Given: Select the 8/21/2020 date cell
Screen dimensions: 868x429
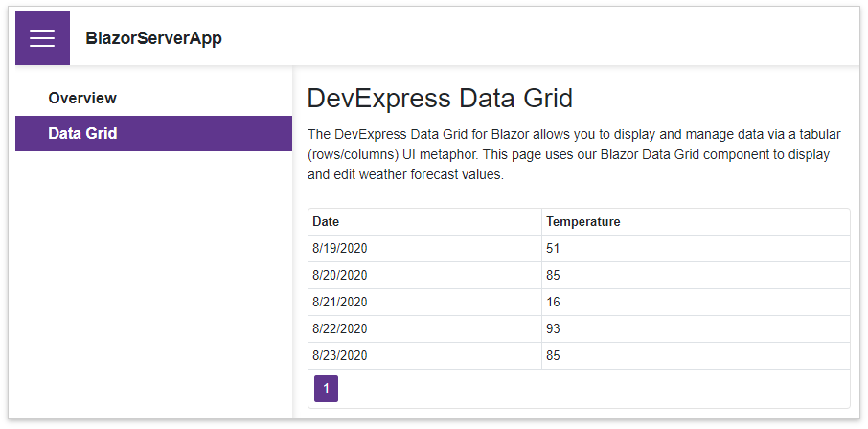Looking at the screenshot, I should click(340, 302).
